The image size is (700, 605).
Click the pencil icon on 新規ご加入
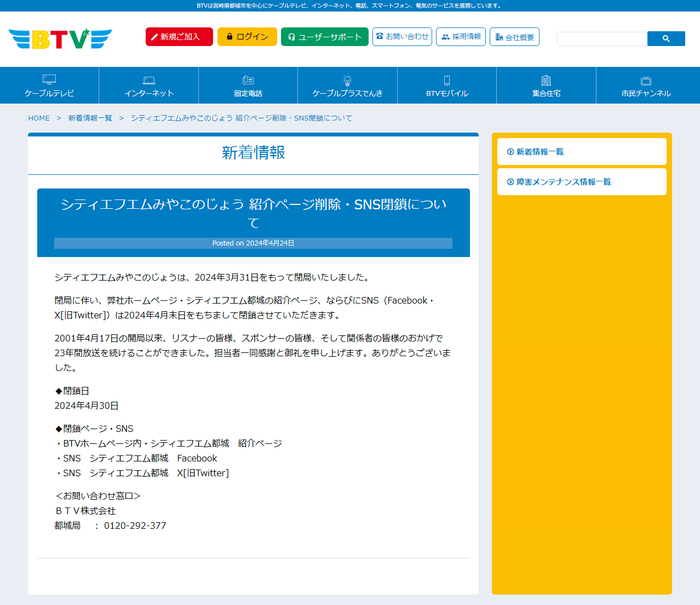click(x=154, y=37)
